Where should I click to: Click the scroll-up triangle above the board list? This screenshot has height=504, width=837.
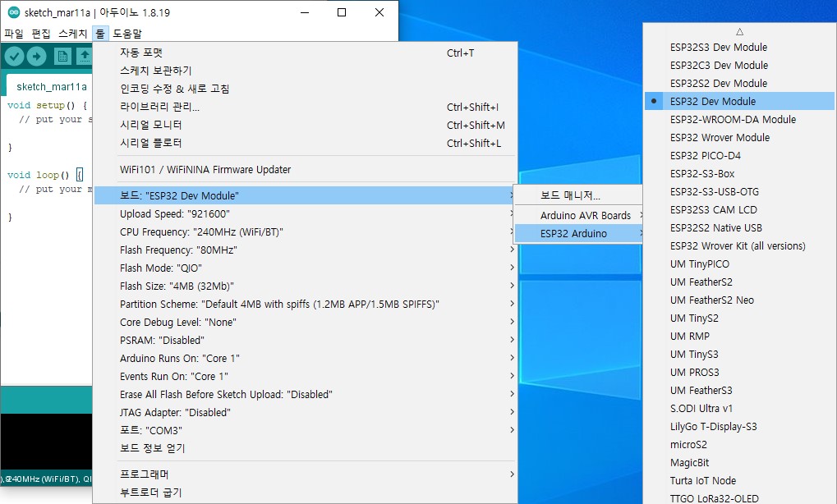739,32
